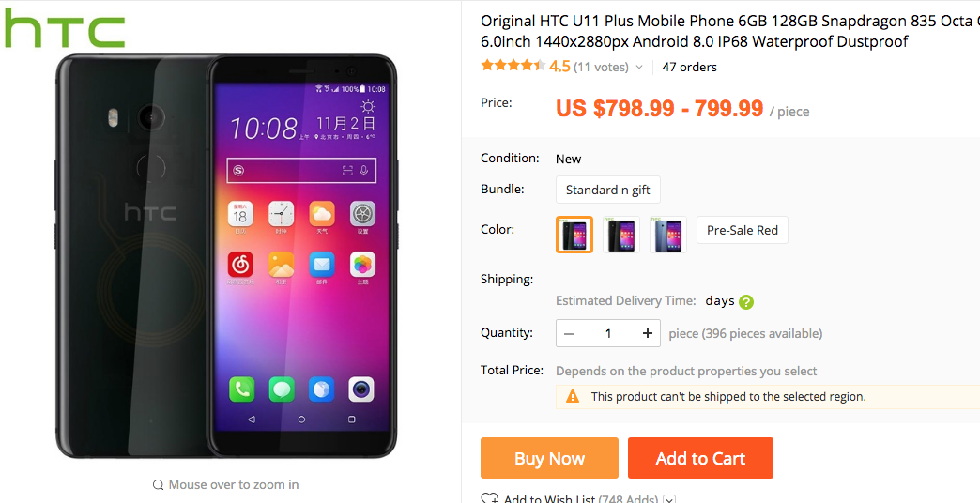Choose the first black color thumbnail
Viewport: 980px width, 503px height.
[x=574, y=235]
